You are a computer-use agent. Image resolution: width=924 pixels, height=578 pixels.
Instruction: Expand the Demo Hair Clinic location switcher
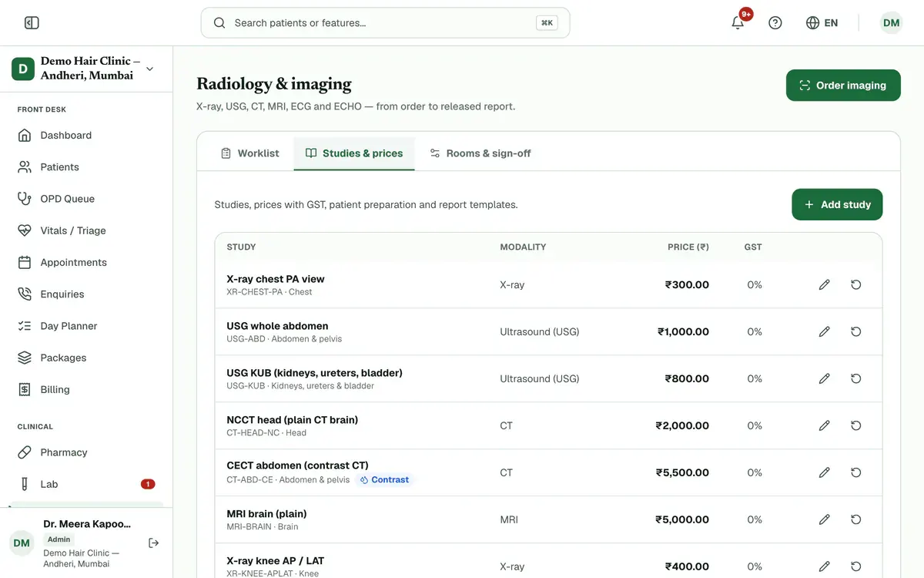86,69
